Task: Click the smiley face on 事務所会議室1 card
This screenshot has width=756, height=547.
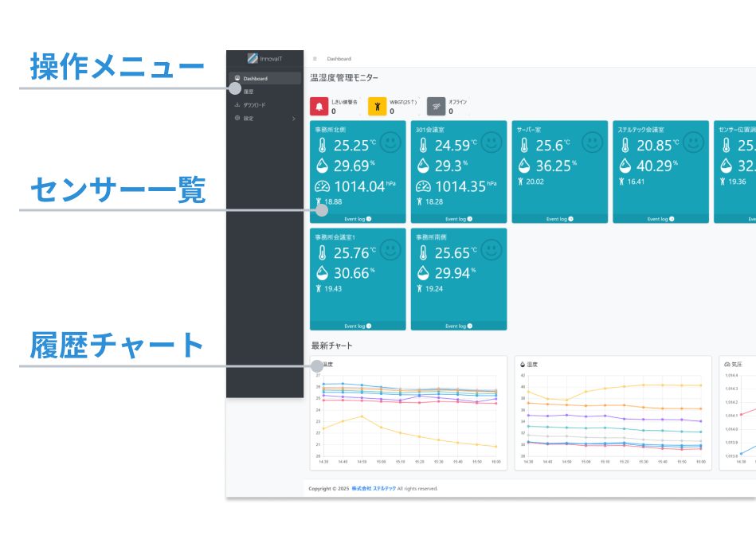Action: tap(390, 250)
